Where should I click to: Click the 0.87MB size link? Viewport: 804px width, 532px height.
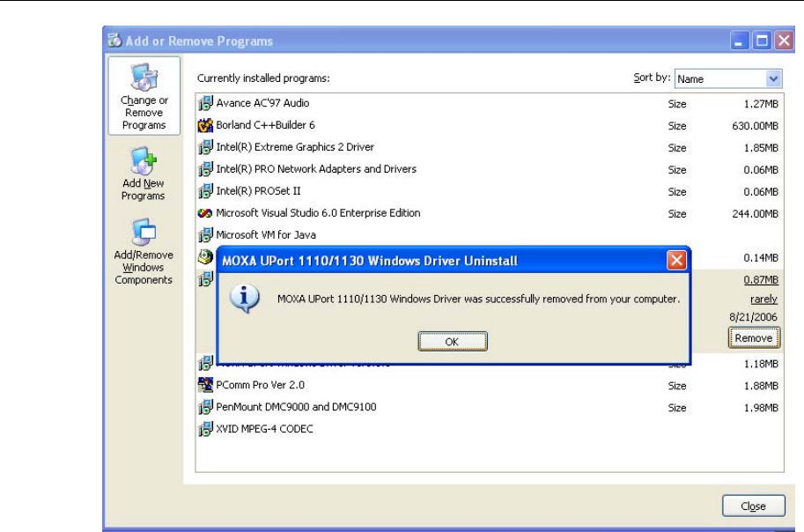tap(761, 279)
